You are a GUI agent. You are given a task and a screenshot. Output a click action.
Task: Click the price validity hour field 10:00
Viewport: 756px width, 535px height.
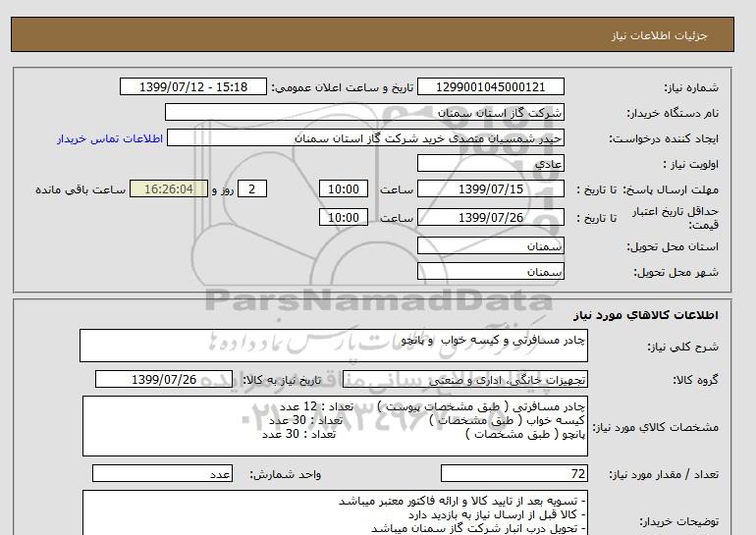pyautogui.click(x=344, y=217)
